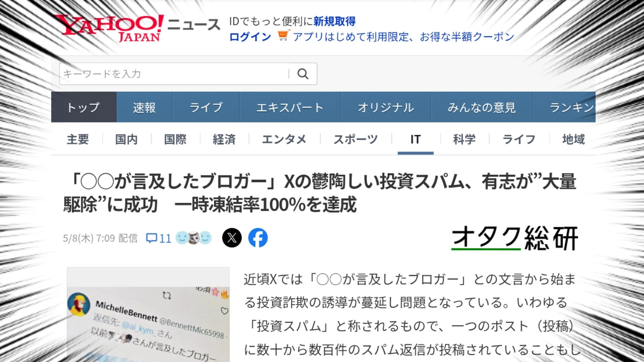Select the エンタメ category
This screenshot has height=362, width=644.
point(284,139)
